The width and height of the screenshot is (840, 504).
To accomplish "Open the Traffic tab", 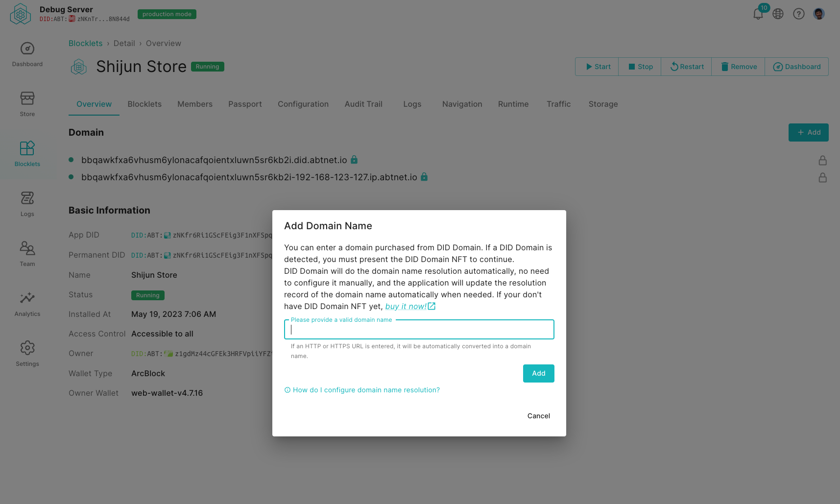I will click(558, 104).
